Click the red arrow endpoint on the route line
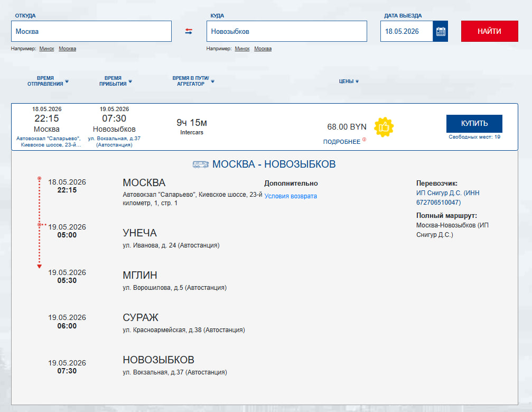This screenshot has width=532, height=412. (x=38, y=264)
